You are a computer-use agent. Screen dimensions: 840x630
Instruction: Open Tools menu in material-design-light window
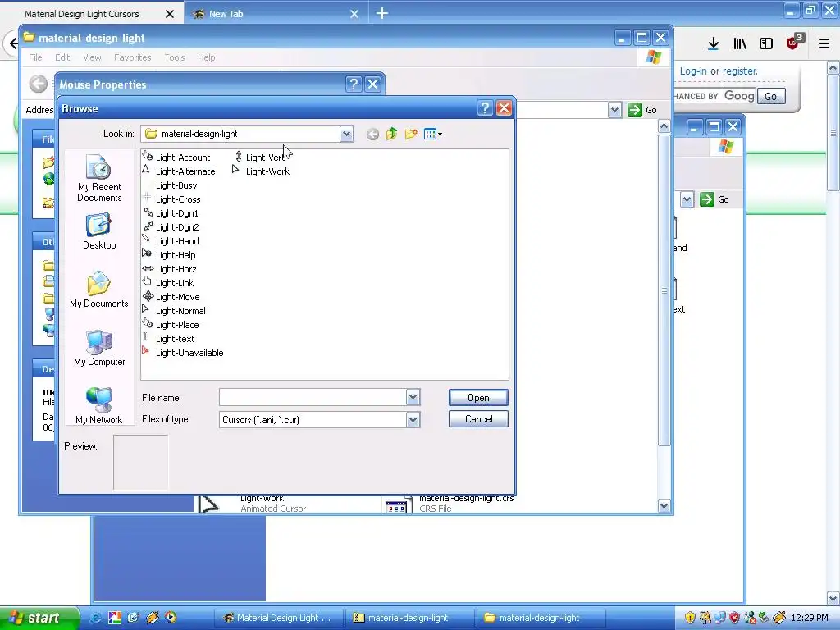point(175,57)
